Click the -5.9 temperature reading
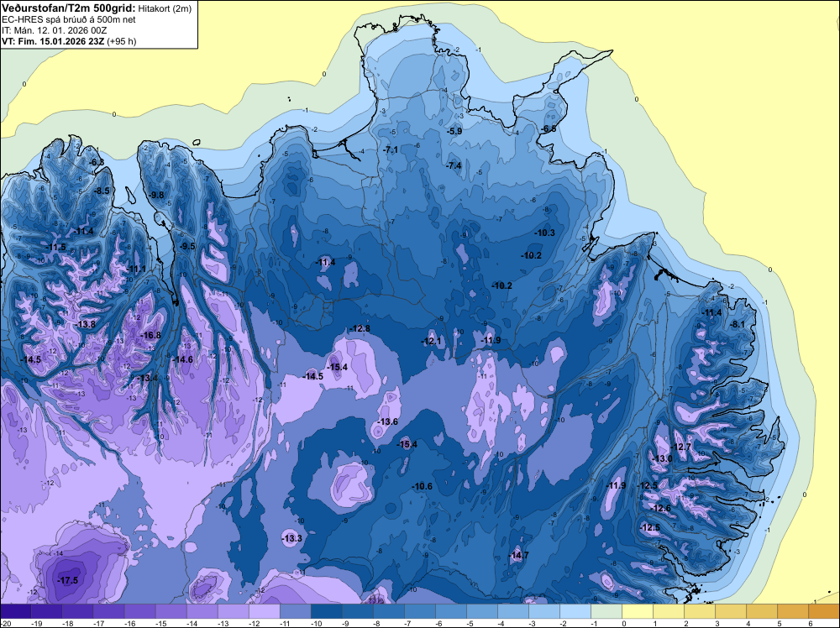The image size is (840, 628). click(x=454, y=131)
